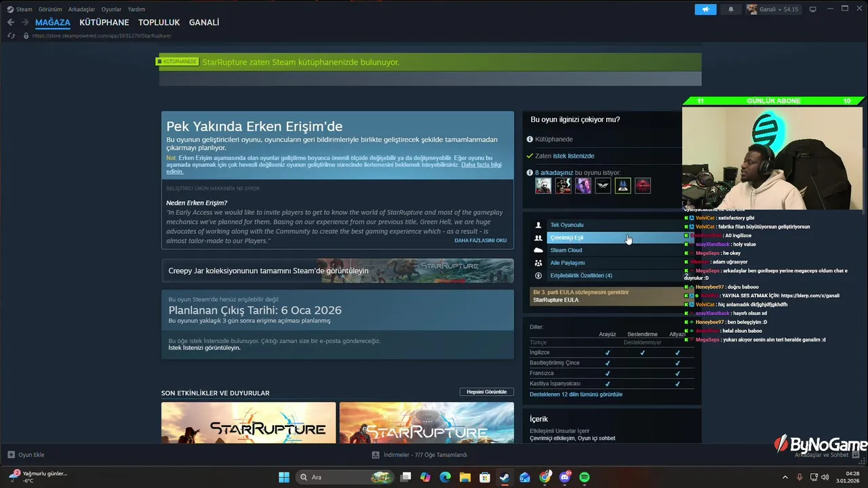Click the downloads icon beside İndirmeler
Image resolution: width=868 pixels, height=488 pixels.
coord(376,455)
